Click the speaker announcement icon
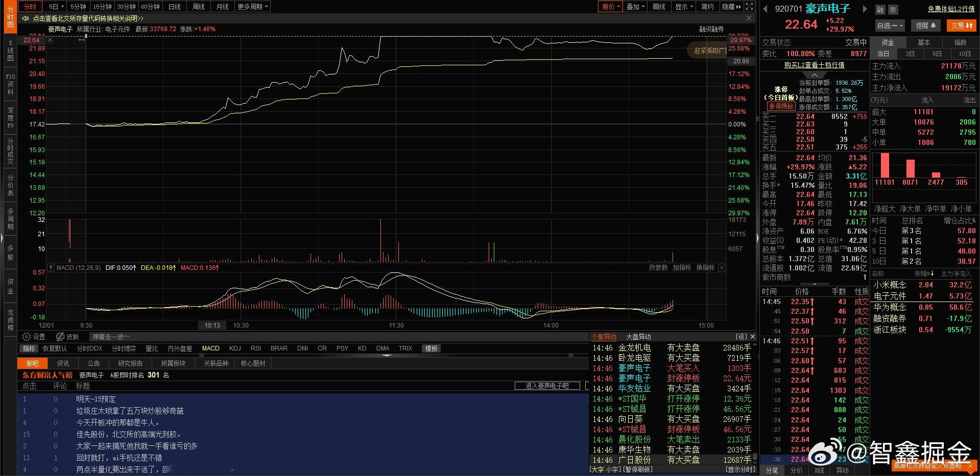This screenshot has width=980, height=476. 26,18
